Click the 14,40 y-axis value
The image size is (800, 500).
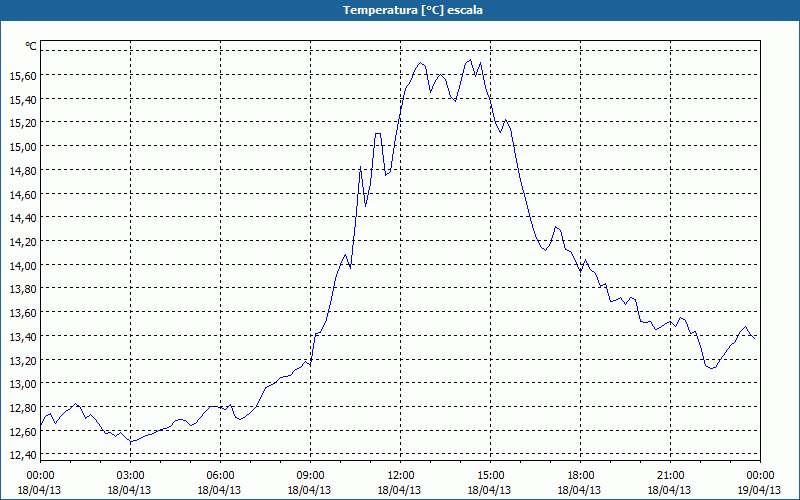tap(23, 218)
